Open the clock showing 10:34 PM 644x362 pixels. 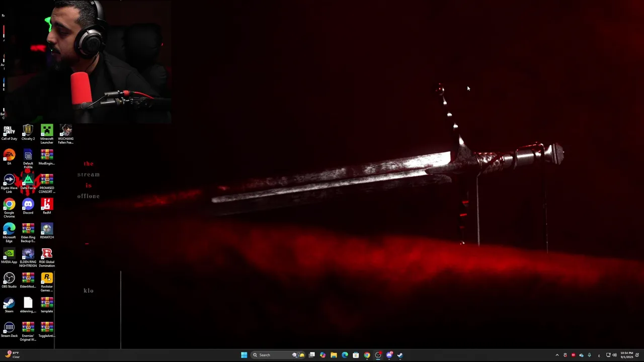tap(627, 355)
